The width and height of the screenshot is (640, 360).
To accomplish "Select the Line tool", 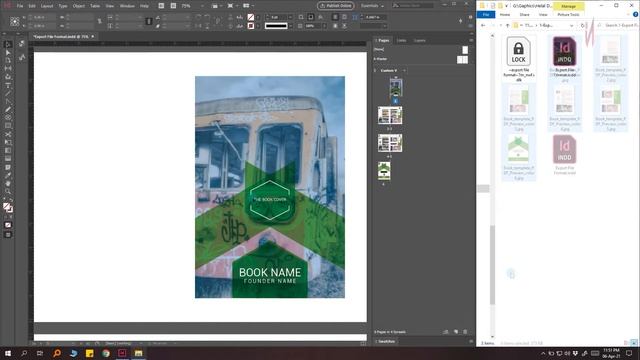I will click(8, 93).
